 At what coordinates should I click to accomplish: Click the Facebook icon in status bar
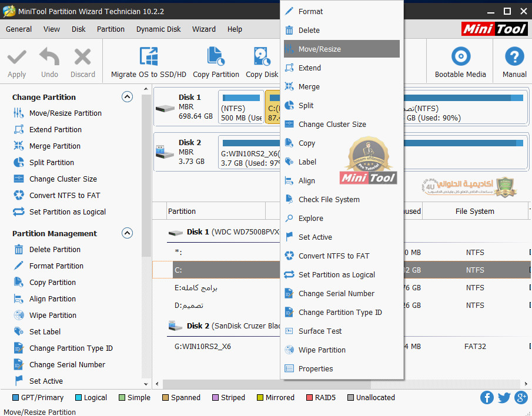pyautogui.click(x=487, y=398)
